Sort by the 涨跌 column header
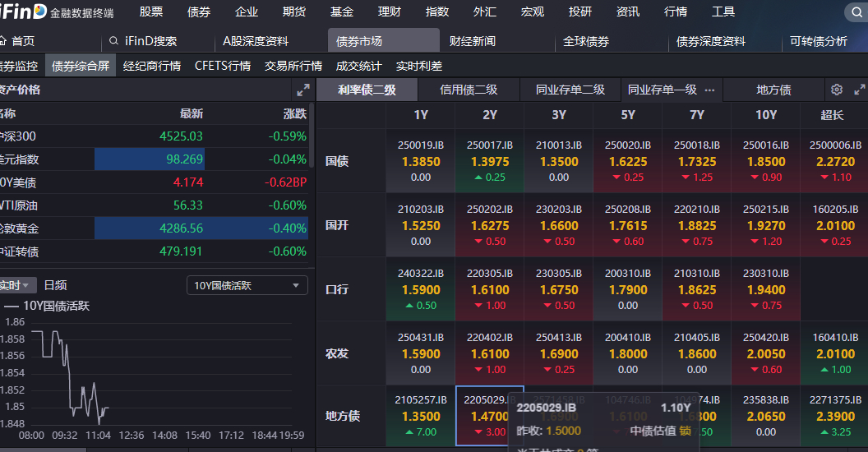Screen dimensions: 868x452 (294, 113)
